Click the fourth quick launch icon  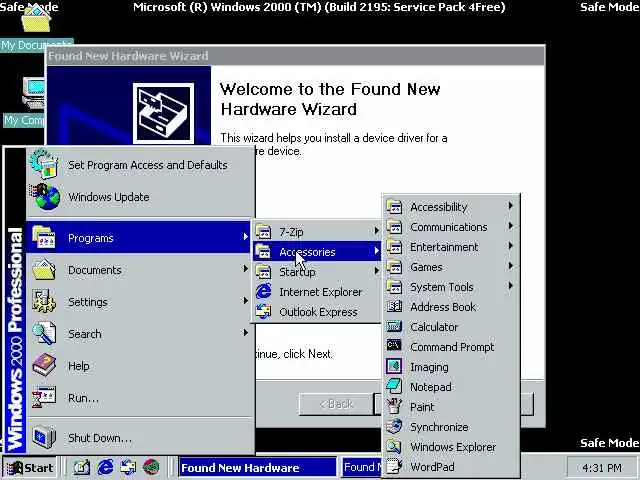(151, 467)
